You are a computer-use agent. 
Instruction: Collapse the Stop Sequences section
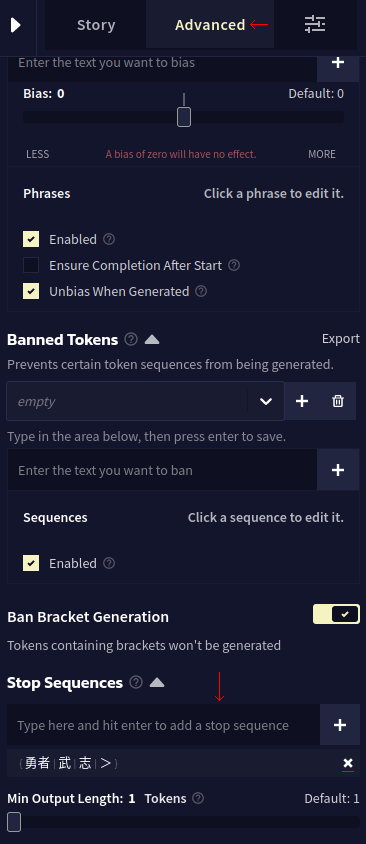point(157,683)
